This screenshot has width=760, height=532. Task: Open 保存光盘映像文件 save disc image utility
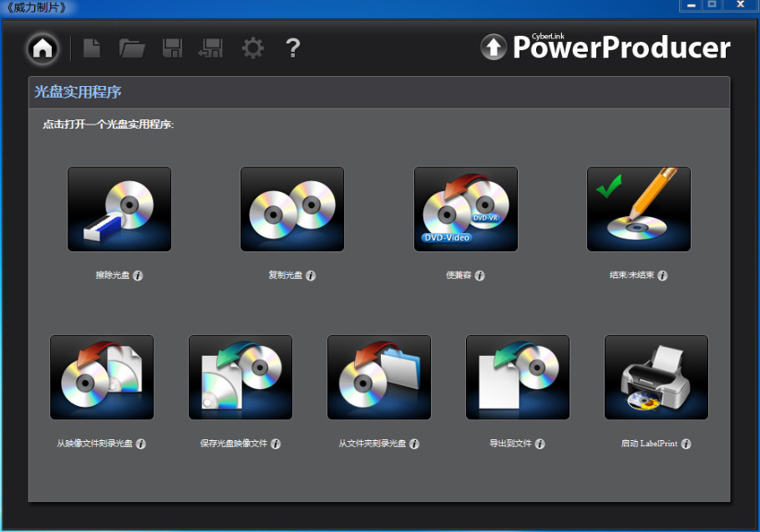(241, 377)
